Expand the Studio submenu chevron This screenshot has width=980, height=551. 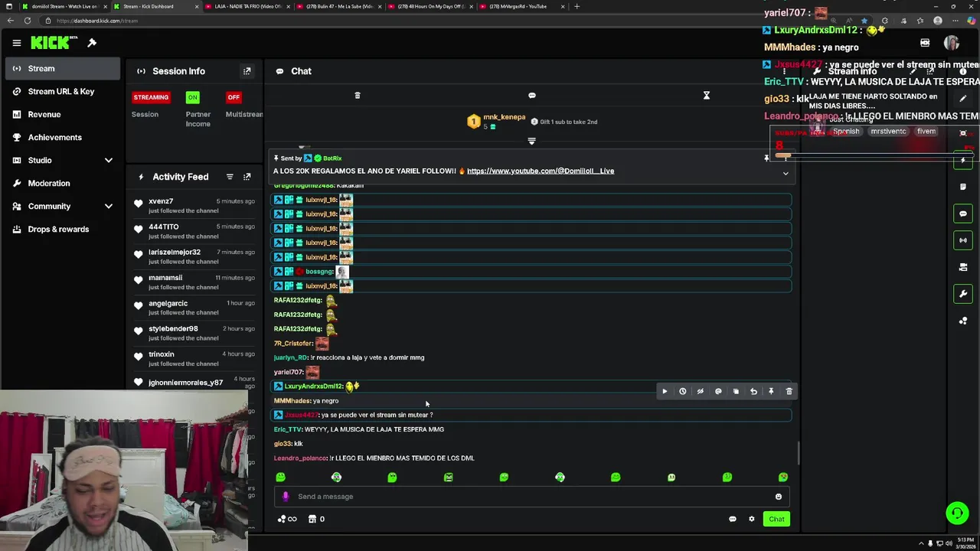(109, 160)
